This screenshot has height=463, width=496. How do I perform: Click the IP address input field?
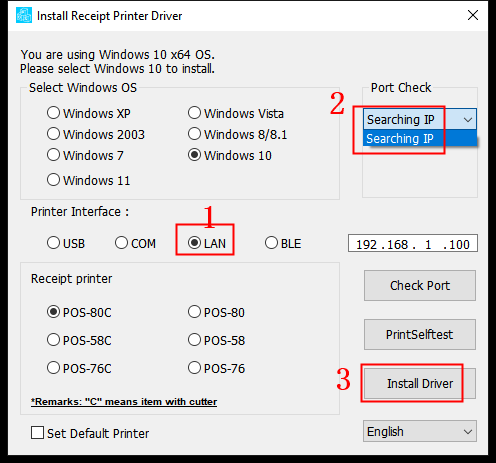click(413, 244)
